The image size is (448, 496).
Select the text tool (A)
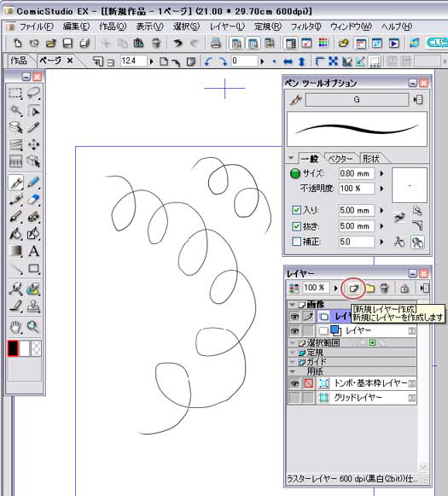point(33,251)
